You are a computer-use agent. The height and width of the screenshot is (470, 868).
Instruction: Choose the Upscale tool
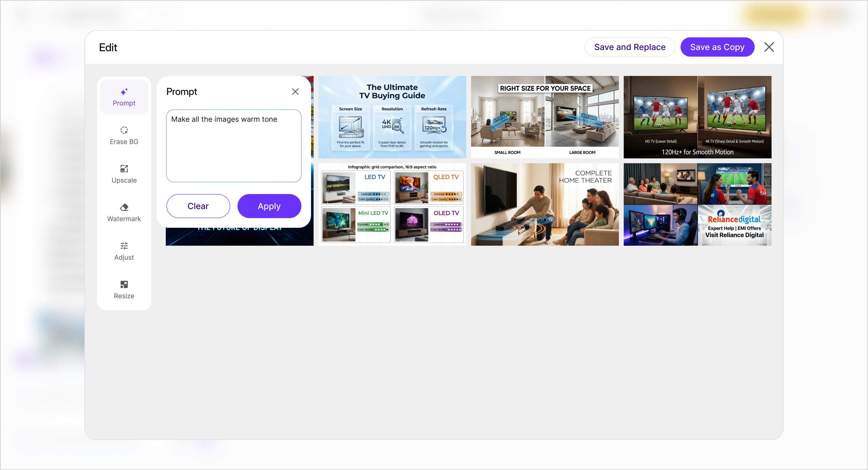click(124, 174)
